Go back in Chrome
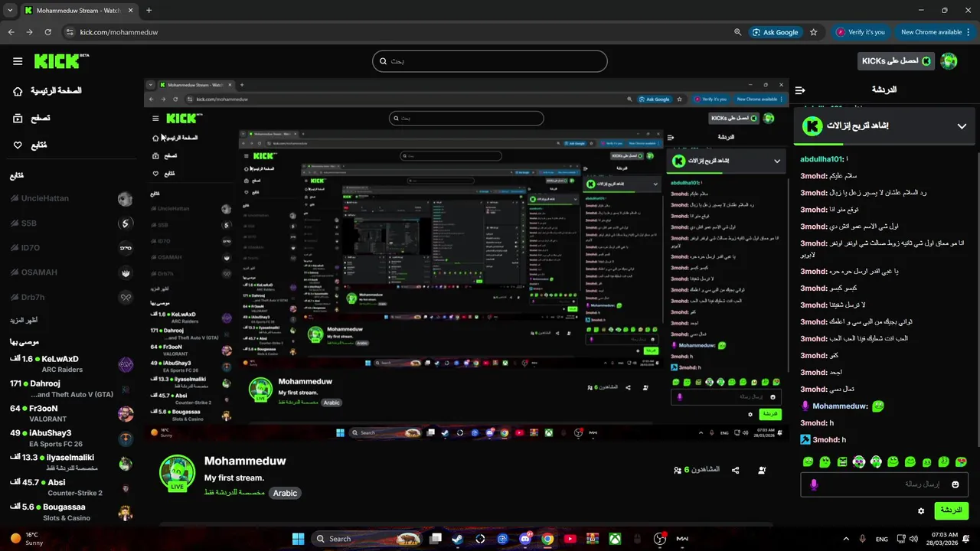The width and height of the screenshot is (980, 551). click(11, 32)
